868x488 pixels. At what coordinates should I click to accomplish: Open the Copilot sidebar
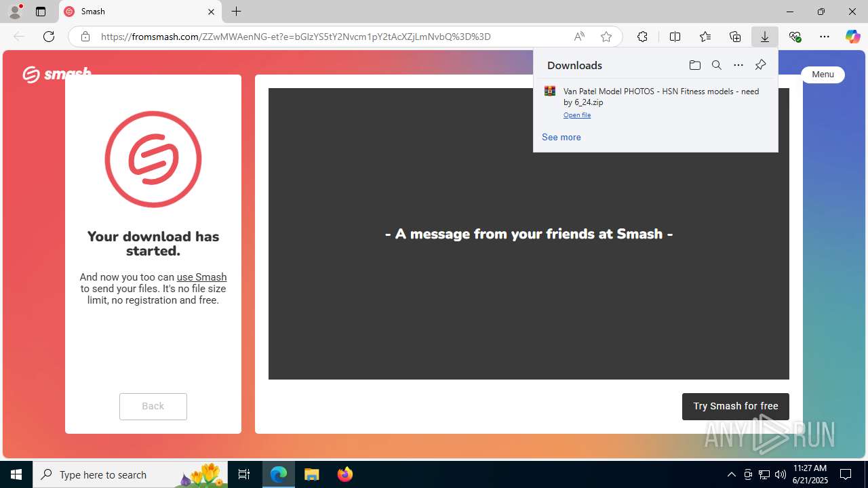coord(853,37)
